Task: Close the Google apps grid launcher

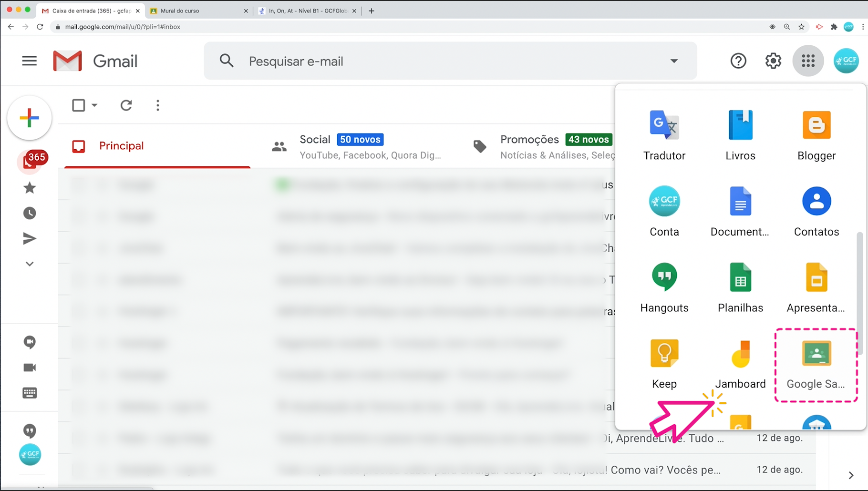Action: point(808,61)
